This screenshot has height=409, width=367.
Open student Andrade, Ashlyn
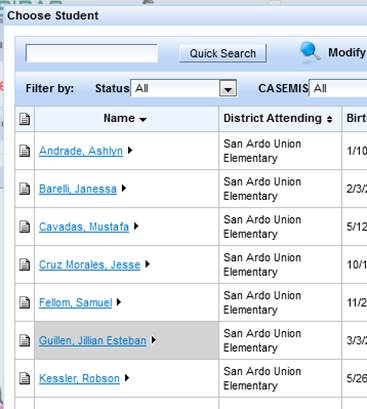[81, 151]
